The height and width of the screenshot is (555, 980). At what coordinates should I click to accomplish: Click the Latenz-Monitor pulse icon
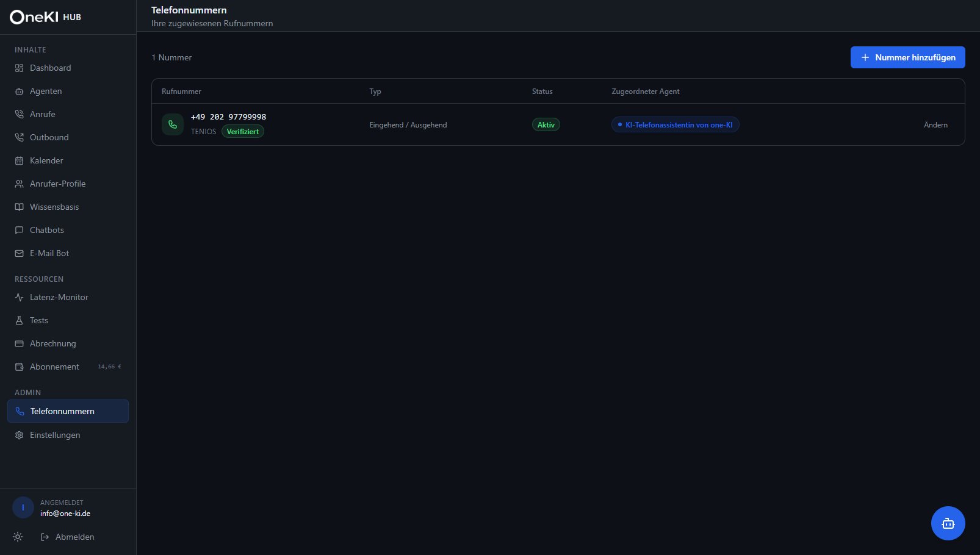click(x=19, y=298)
